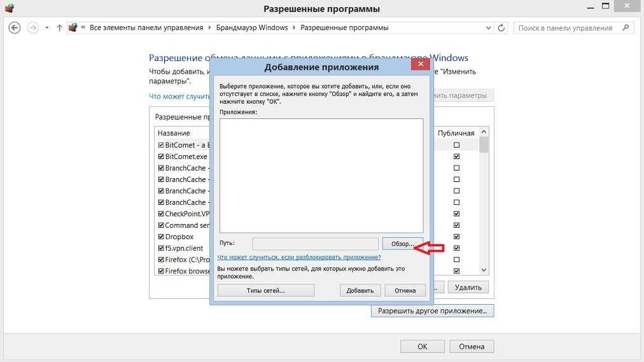Click the window's title bar firewall icon

[9, 8]
